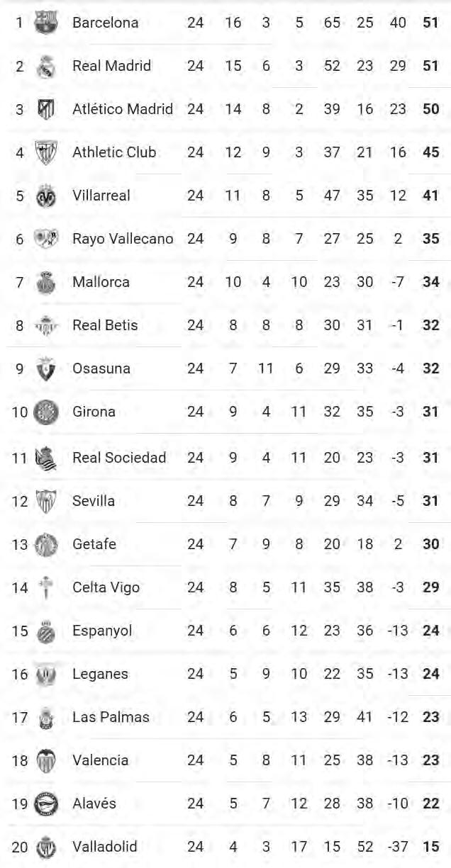Select the Getafe team name
Viewport: 451px width, 868px height.
tap(94, 544)
